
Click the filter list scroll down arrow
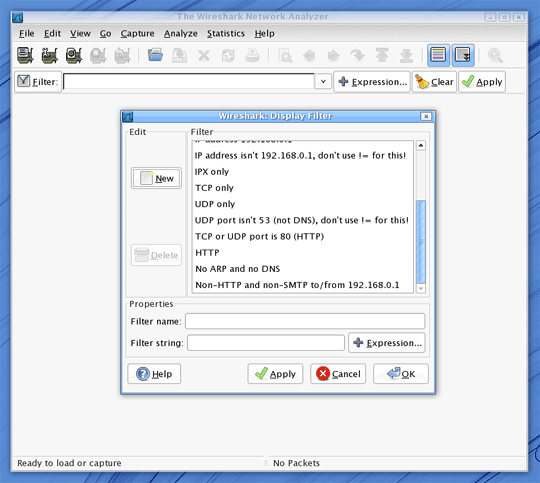click(x=421, y=288)
